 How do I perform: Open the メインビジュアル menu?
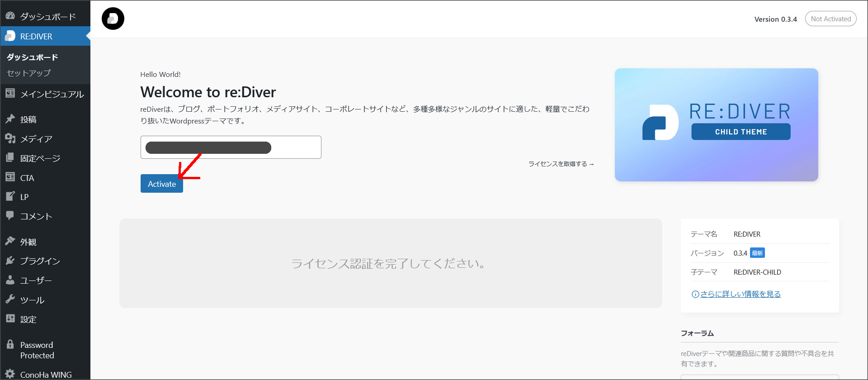(52, 94)
